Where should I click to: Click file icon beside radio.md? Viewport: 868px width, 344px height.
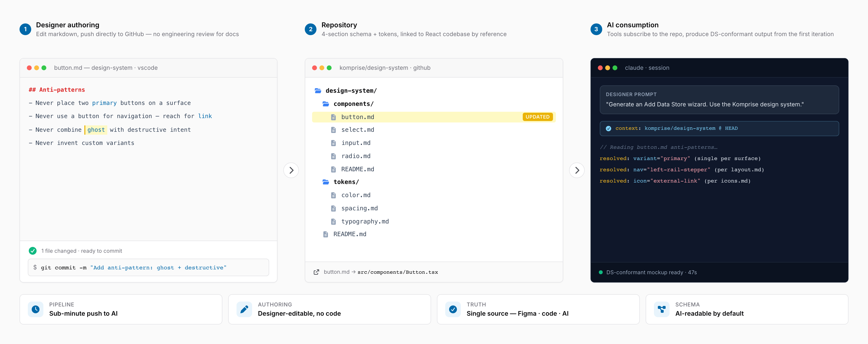point(333,156)
